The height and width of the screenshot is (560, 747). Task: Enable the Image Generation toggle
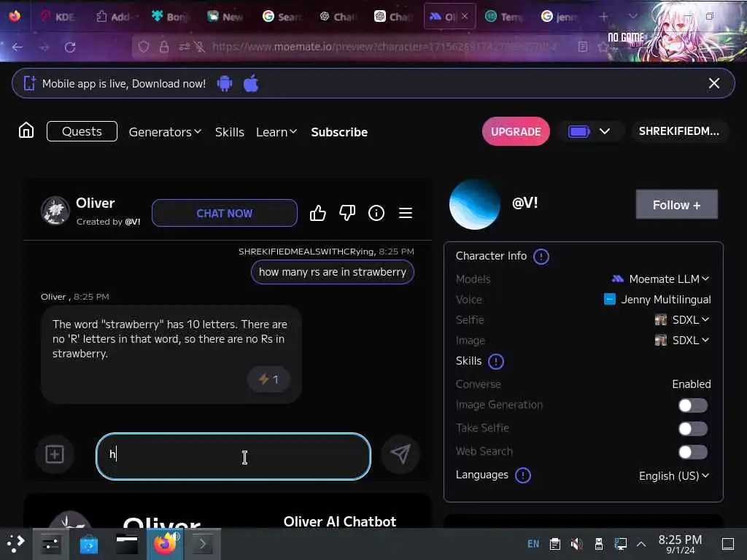coord(693,405)
